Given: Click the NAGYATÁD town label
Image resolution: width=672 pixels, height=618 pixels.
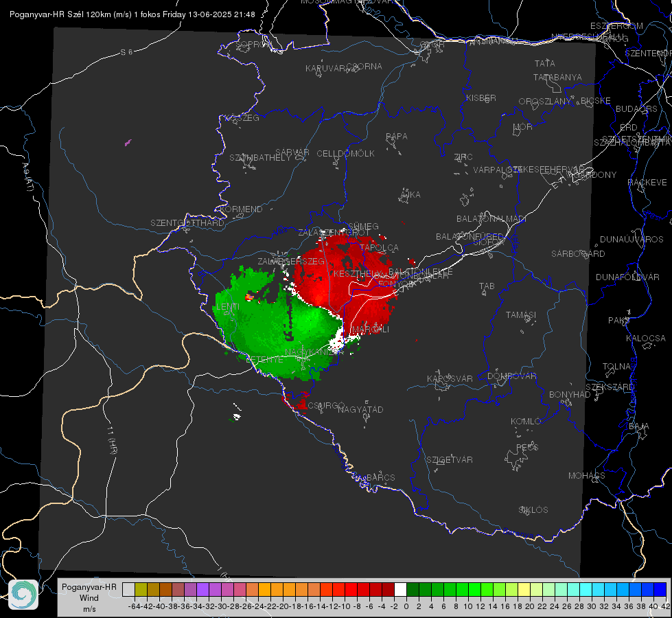Looking at the screenshot, I should tap(360, 409).
